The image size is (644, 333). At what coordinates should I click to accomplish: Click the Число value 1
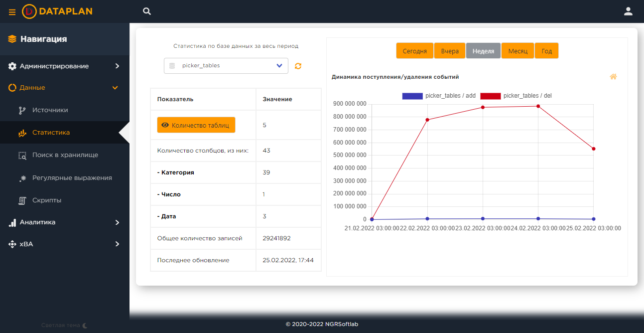pos(264,194)
